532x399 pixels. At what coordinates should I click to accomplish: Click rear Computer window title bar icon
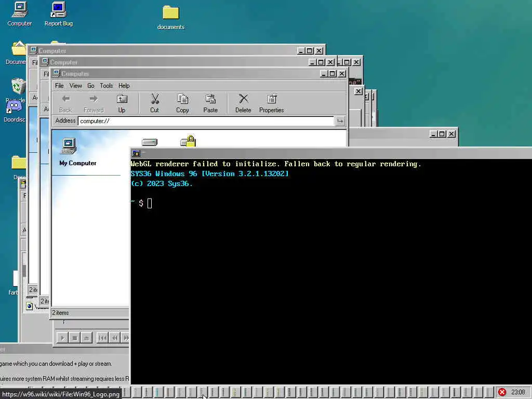33,50
